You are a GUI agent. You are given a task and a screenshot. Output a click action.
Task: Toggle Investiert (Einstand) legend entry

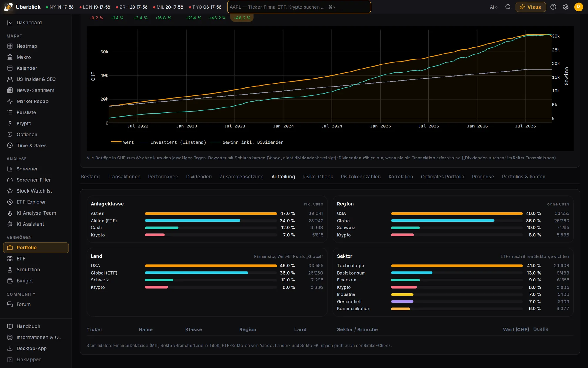click(172, 142)
